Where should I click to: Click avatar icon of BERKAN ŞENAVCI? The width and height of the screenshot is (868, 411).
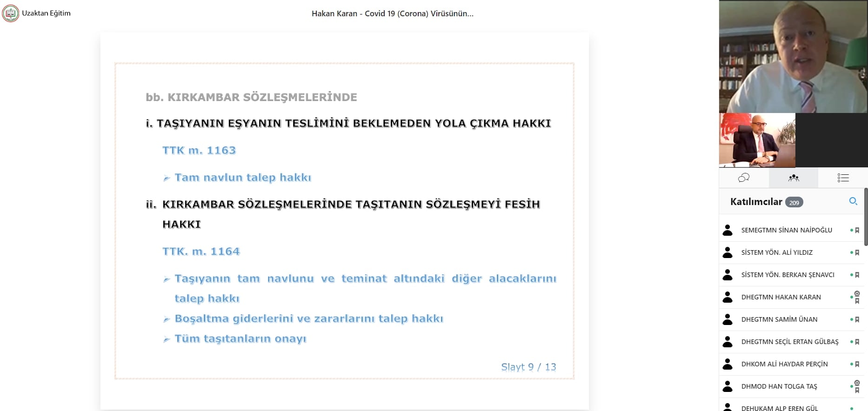pyautogui.click(x=728, y=275)
